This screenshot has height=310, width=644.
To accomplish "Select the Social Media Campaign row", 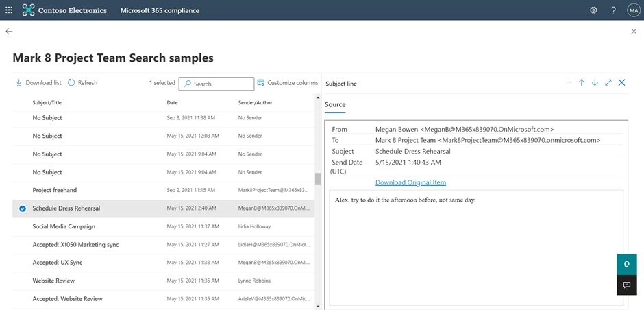I will tap(164, 226).
